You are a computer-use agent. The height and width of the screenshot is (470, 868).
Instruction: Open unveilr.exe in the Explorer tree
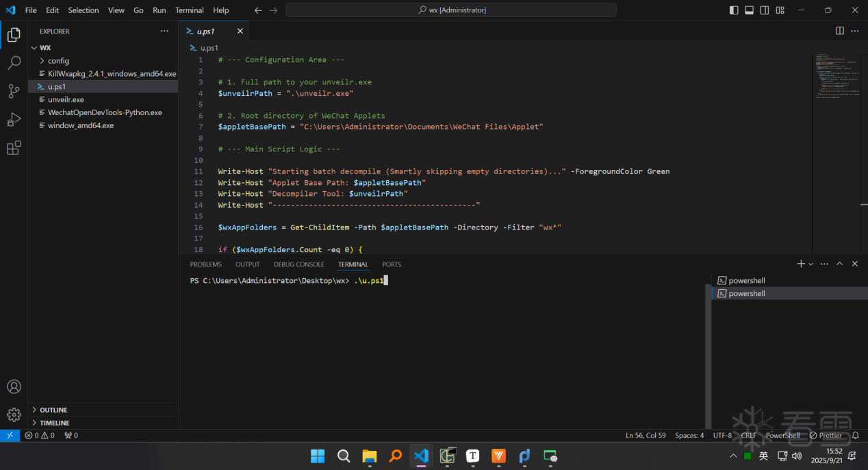click(103, 99)
